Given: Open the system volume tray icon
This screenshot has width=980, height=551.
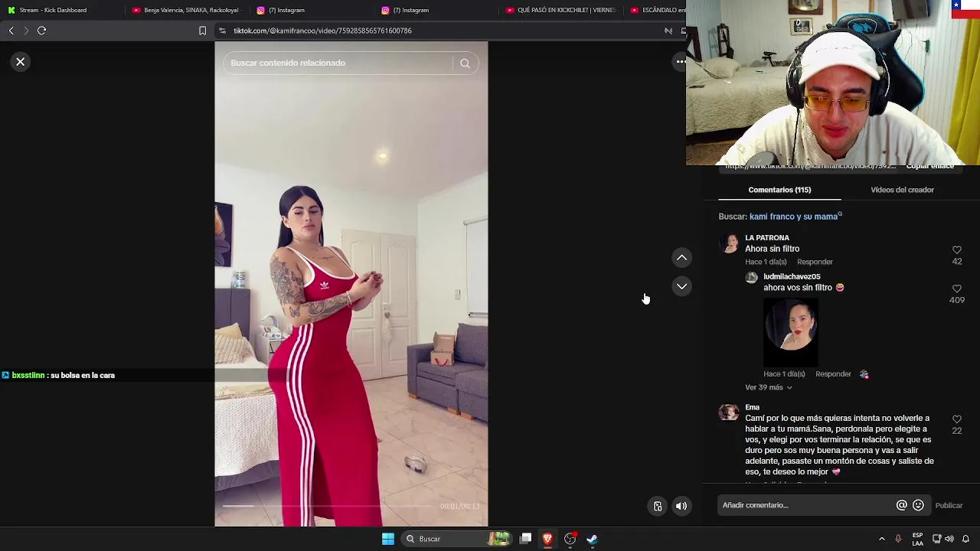Looking at the screenshot, I should 949,539.
